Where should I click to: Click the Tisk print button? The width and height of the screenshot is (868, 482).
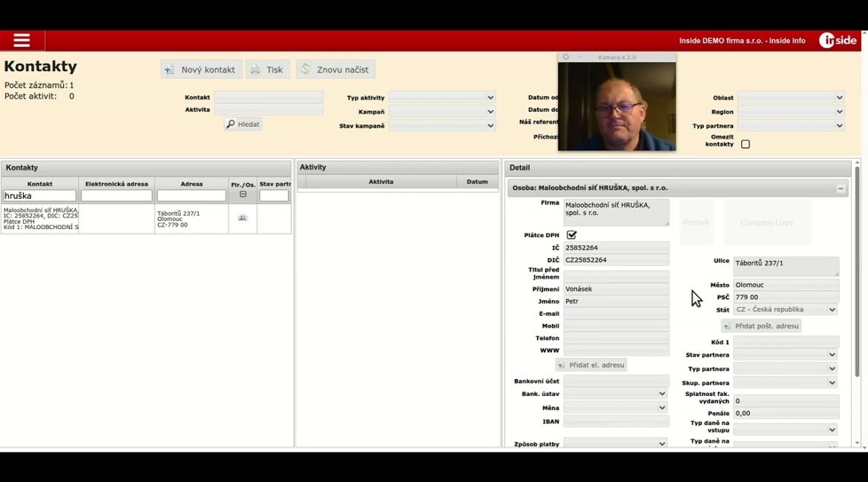tap(267, 70)
